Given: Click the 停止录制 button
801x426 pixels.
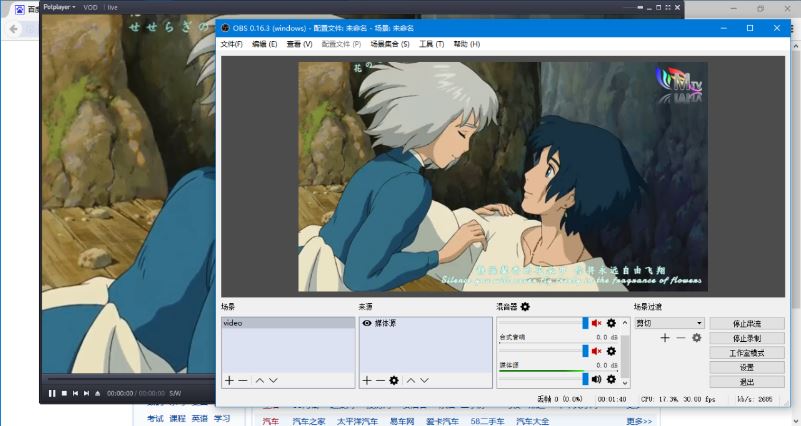Looking at the screenshot, I should (746, 338).
